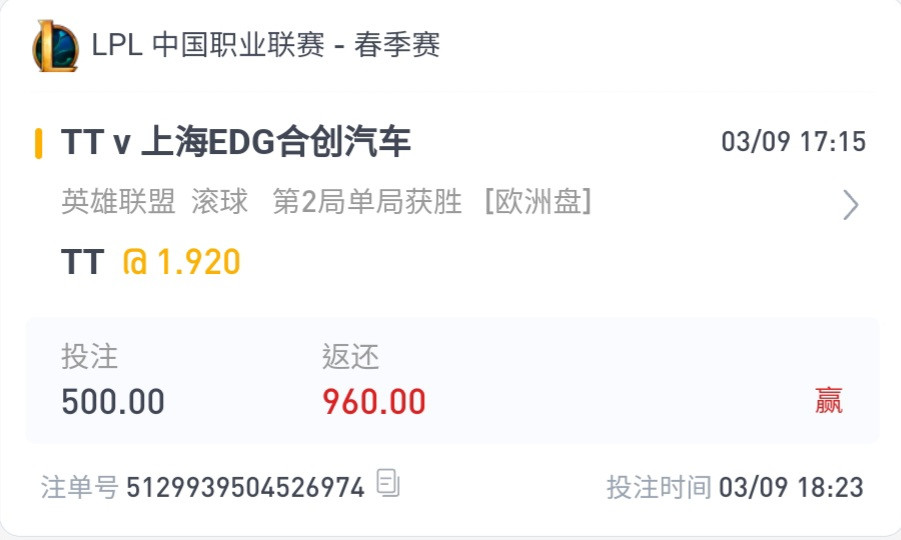The height and width of the screenshot is (540, 901).
Task: Select the 960.00 return amount
Action: pyautogui.click(x=374, y=402)
